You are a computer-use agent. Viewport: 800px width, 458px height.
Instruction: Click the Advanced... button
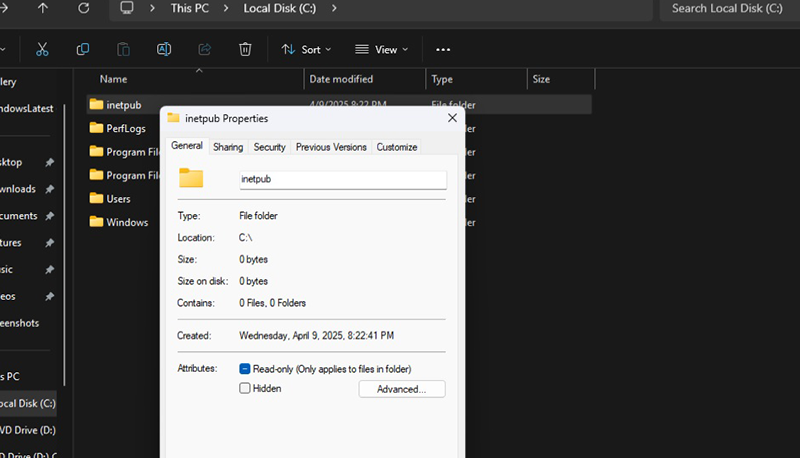[x=402, y=389]
